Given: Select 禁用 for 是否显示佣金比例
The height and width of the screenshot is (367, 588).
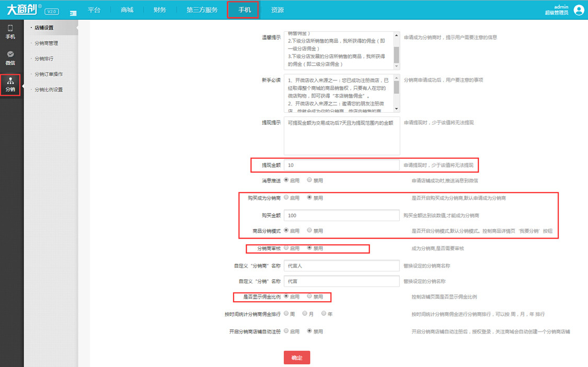Looking at the screenshot, I should (x=309, y=296).
